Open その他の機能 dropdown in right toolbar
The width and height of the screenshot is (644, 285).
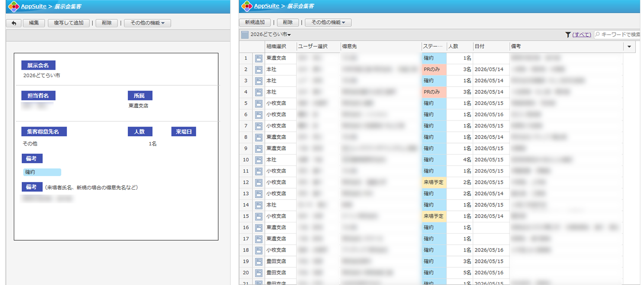(x=328, y=23)
